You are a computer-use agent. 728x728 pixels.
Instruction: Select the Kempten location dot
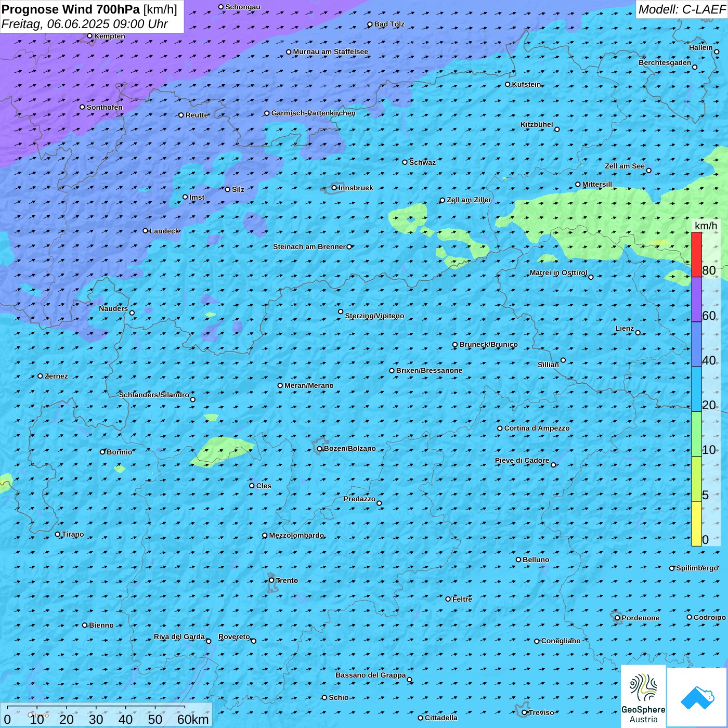click(89, 36)
